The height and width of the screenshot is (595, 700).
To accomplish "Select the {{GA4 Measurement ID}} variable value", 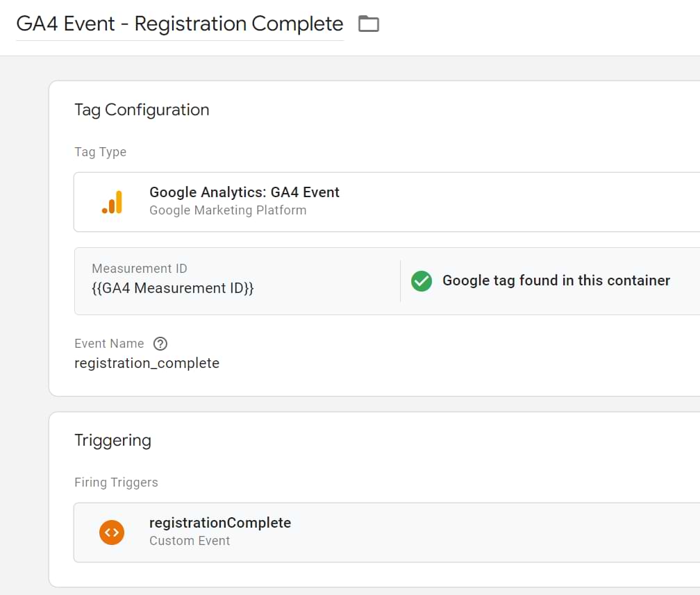I will coord(173,288).
